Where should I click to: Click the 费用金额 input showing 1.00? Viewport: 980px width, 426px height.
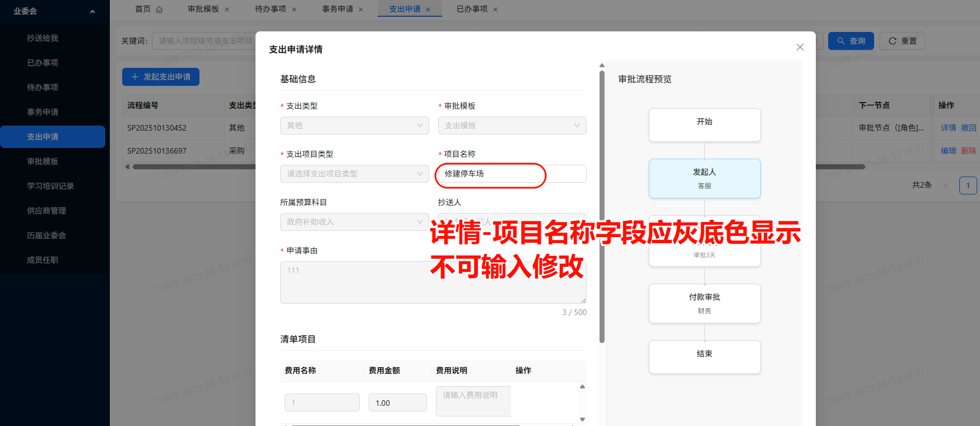(398, 402)
